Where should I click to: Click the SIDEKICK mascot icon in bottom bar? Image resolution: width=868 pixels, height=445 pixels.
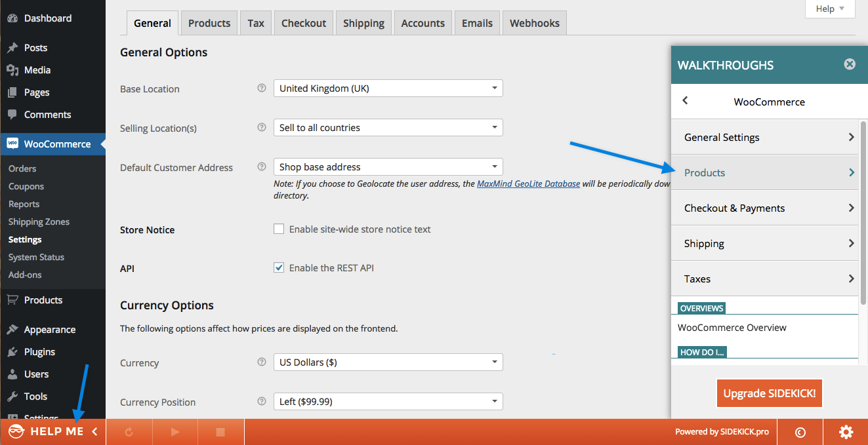point(16,431)
